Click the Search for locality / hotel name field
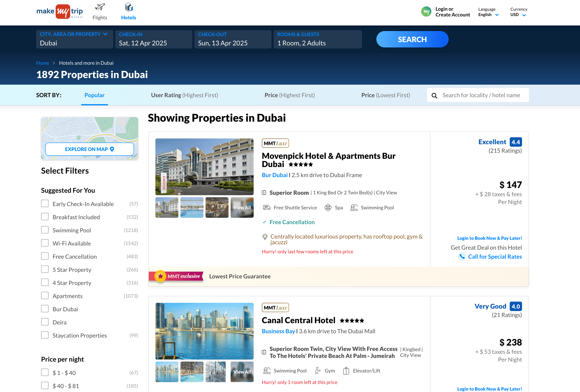Screen dimensions: 580x392 tap(478, 95)
